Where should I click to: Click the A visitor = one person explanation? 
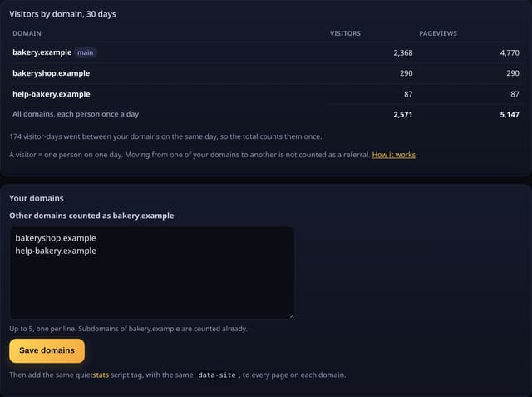pyautogui.click(x=190, y=155)
